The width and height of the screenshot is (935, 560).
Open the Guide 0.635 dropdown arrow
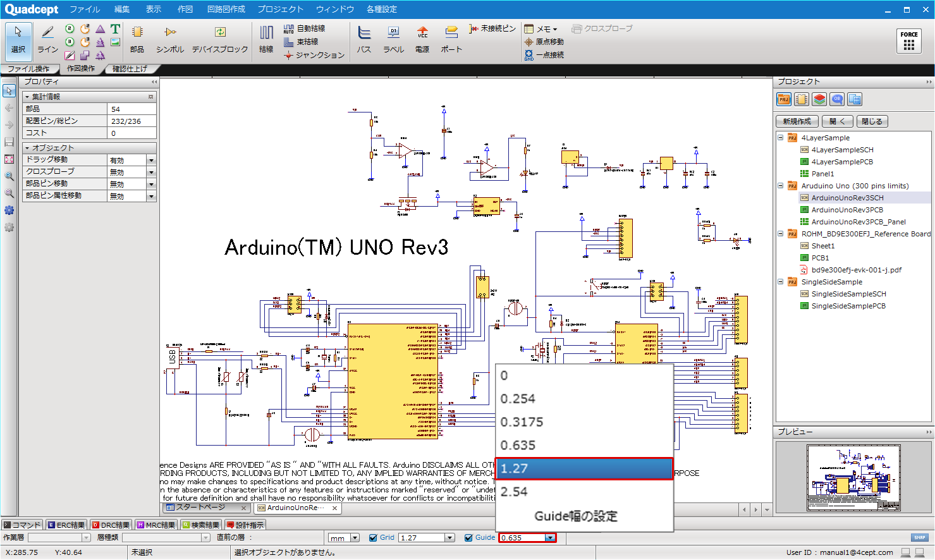[x=550, y=538]
